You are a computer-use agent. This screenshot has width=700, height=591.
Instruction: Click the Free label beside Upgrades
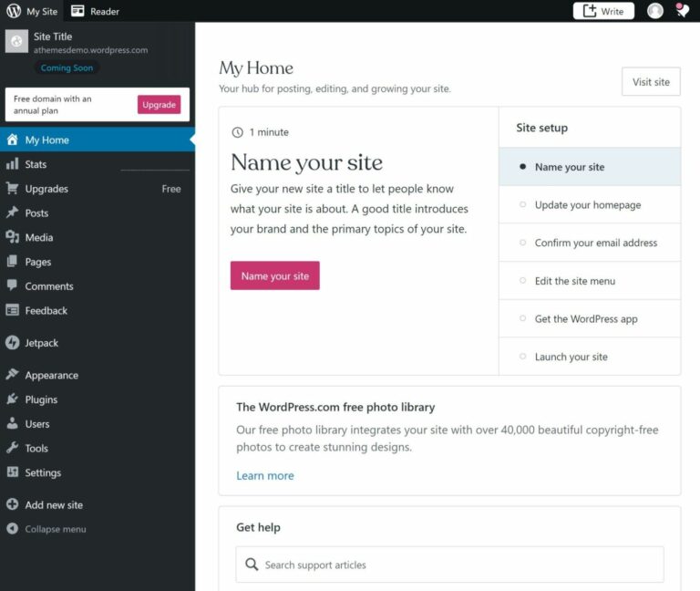coord(171,189)
